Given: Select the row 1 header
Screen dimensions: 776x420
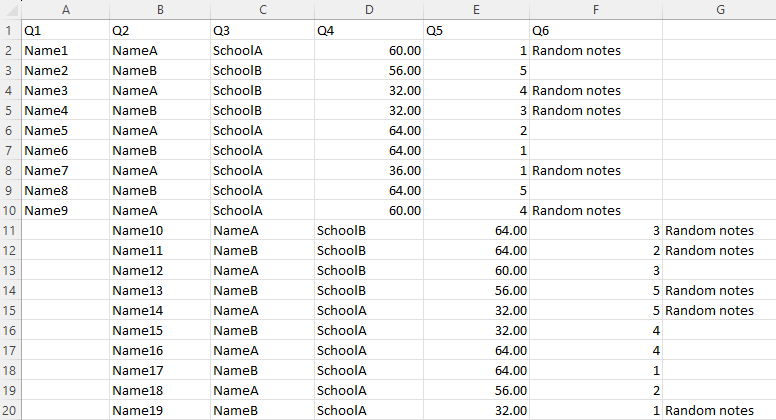Looking at the screenshot, I should point(10,30).
